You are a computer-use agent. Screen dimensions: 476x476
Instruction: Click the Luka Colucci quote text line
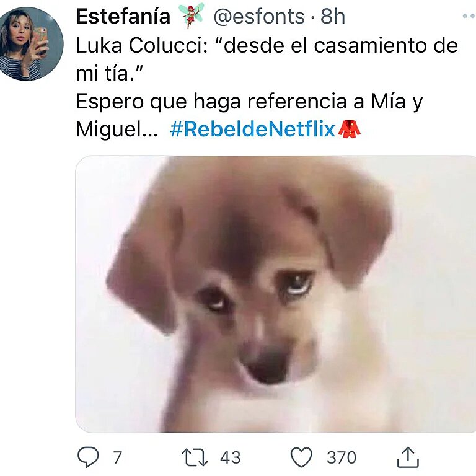[x=267, y=45]
